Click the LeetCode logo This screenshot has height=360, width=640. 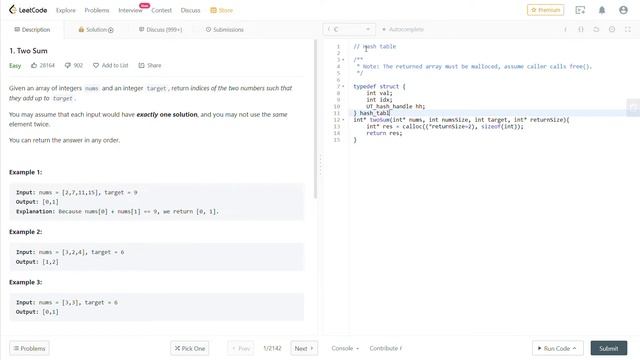28,10
